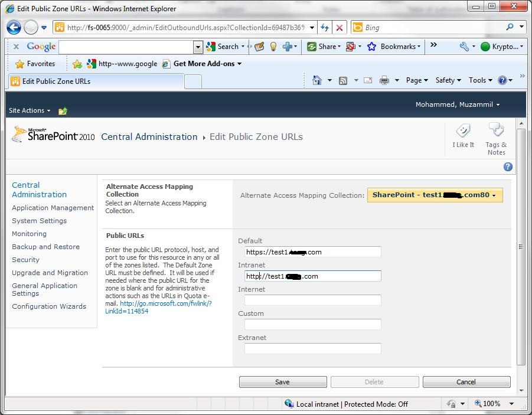Click the Home page icon
532x415 pixels.
pos(317,80)
